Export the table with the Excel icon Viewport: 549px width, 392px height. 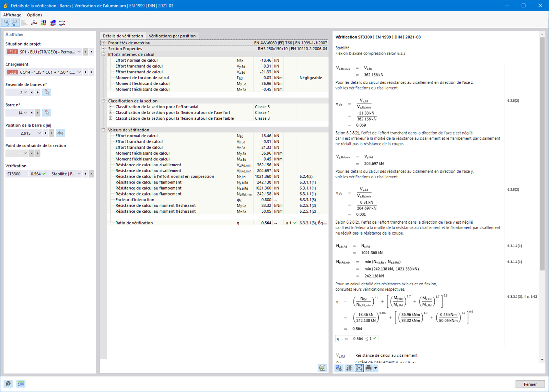tap(322, 368)
